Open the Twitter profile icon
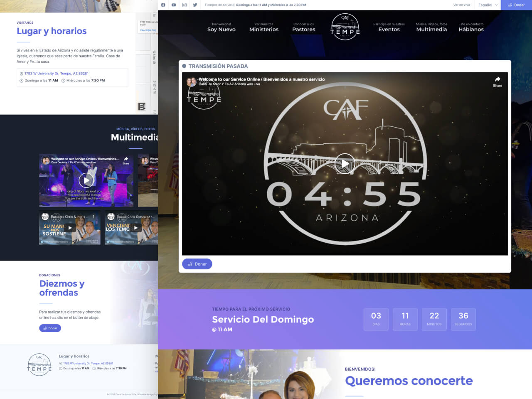The height and width of the screenshot is (399, 532). coord(195,5)
